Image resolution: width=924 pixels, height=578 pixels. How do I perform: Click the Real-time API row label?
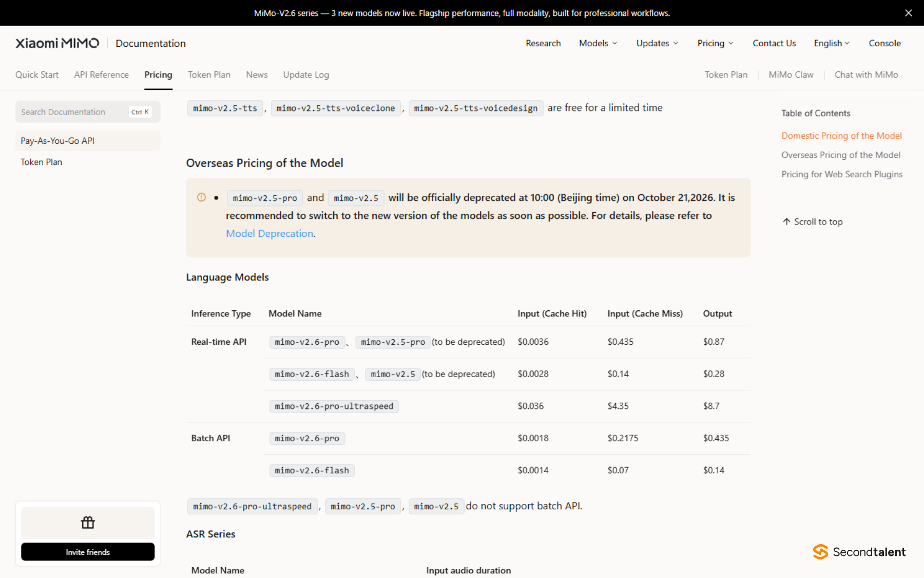click(219, 342)
